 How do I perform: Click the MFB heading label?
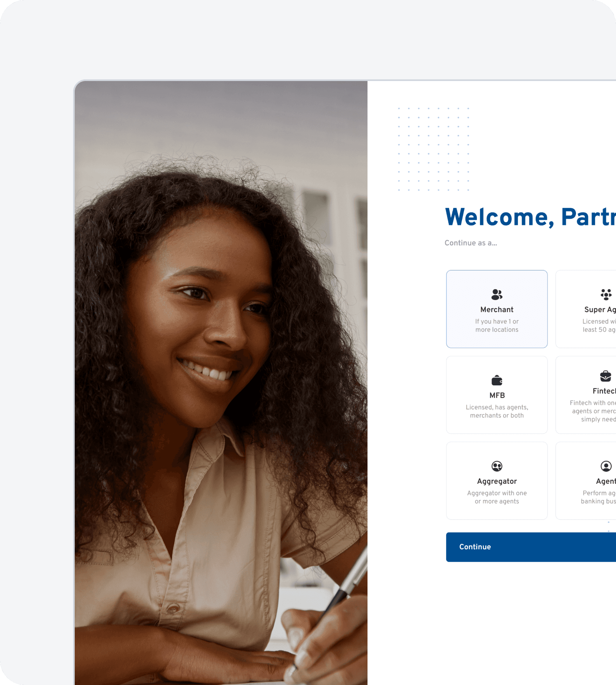click(497, 395)
